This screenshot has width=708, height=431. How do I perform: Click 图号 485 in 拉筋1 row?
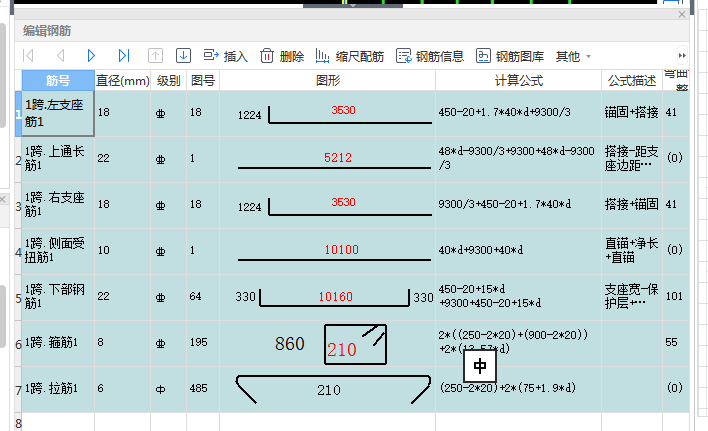pyautogui.click(x=198, y=389)
